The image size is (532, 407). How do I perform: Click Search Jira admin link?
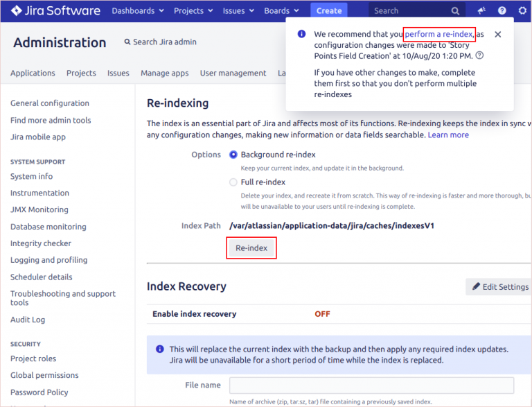pyautogui.click(x=161, y=42)
